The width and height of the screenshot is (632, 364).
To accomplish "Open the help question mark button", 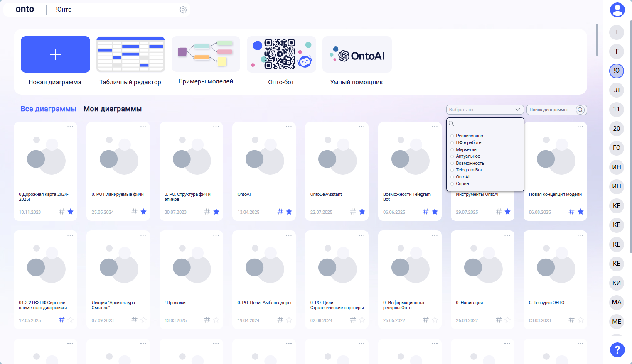I will [x=617, y=349].
